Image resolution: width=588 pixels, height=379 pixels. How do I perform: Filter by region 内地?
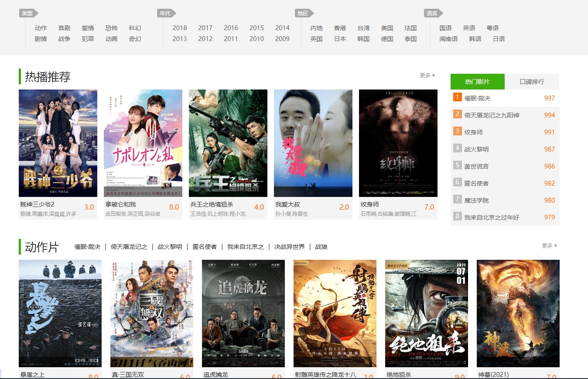pos(317,28)
